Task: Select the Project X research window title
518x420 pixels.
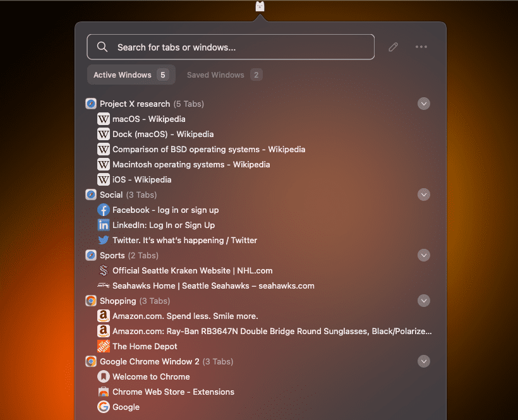Action: coord(135,104)
